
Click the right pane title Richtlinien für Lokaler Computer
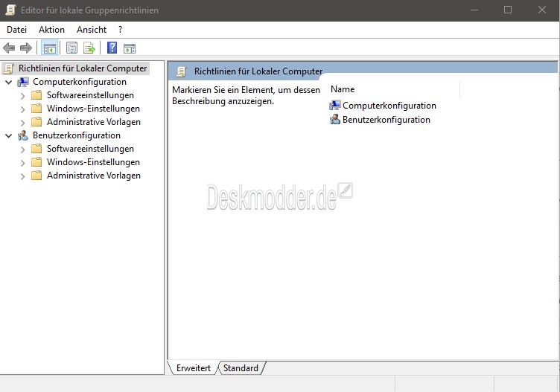pos(258,71)
